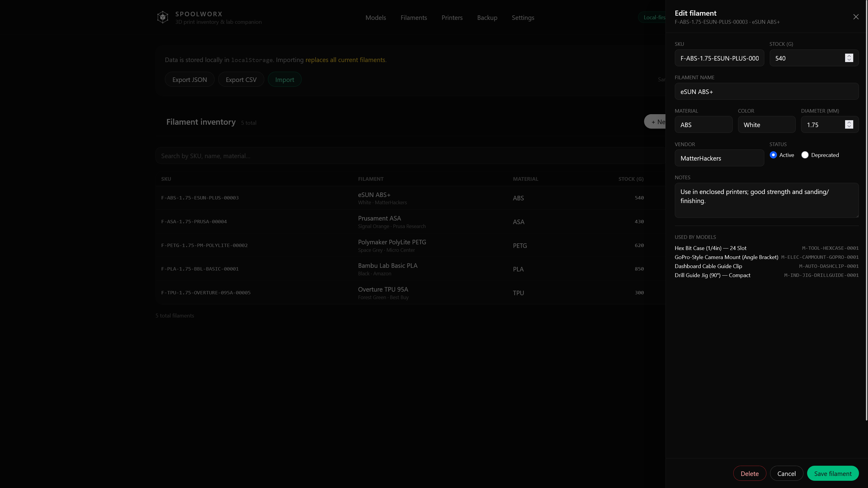
Task: Click the Export CSV button
Action: 241,79
